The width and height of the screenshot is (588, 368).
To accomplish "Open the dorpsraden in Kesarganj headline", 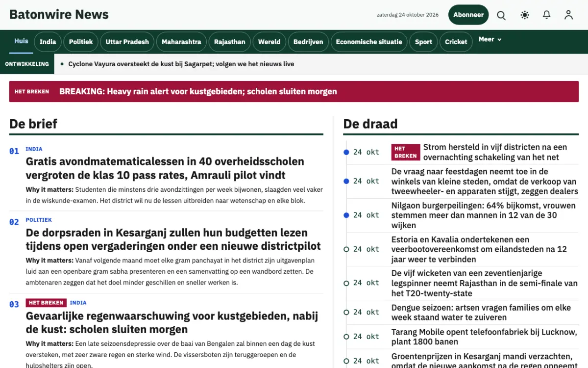I will click(x=173, y=239).
